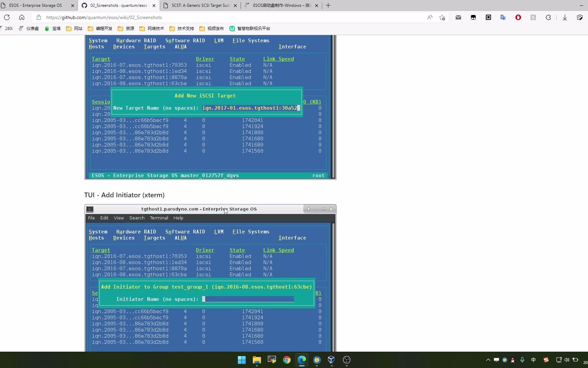Open File Explorer from the taskbar

(257, 360)
